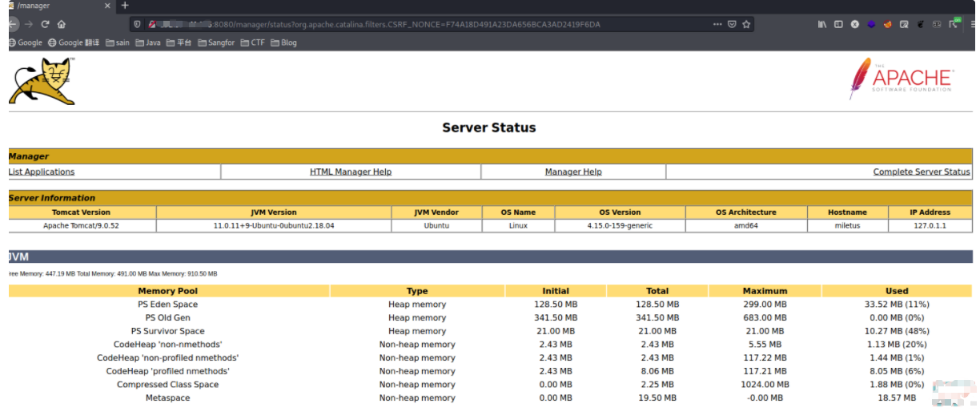Click the insecure connection lock icon

click(x=151, y=24)
